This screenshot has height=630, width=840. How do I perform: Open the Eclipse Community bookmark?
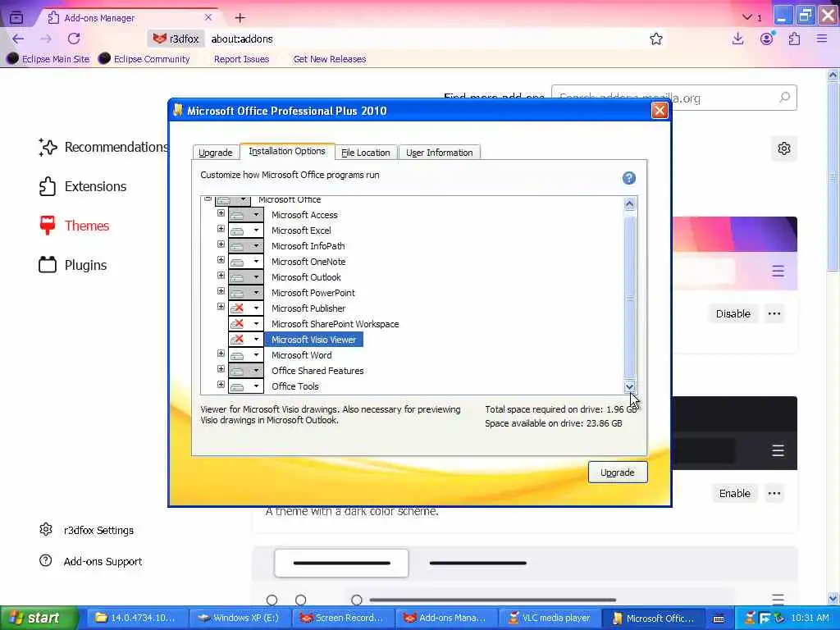point(144,59)
